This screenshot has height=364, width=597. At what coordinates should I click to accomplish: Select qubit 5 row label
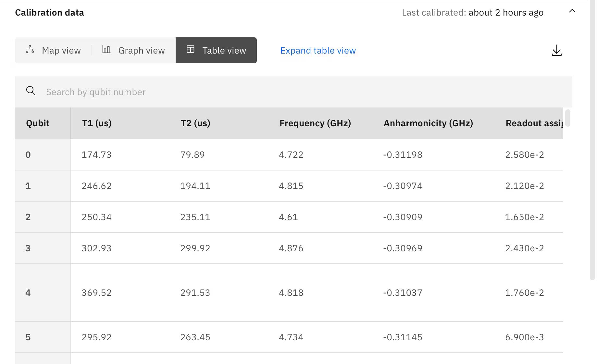[x=28, y=337]
